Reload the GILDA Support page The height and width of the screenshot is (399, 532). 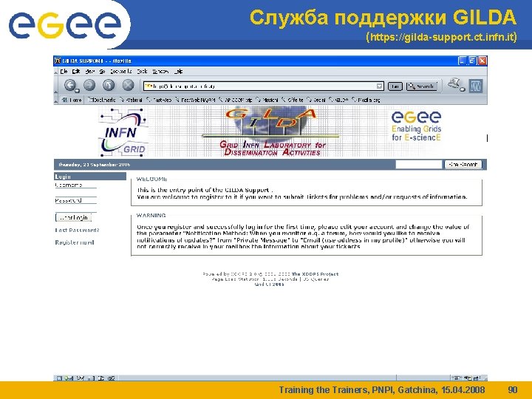pos(109,85)
